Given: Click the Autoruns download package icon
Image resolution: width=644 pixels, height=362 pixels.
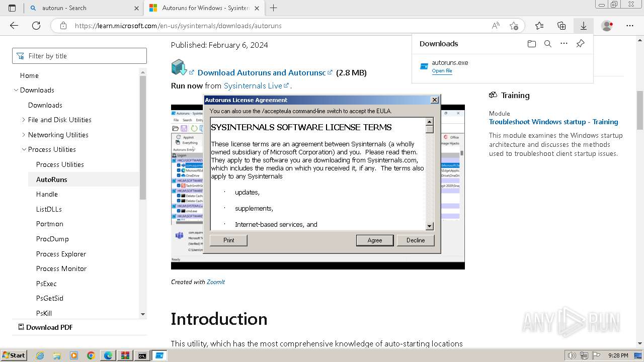Looking at the screenshot, I should click(179, 67).
